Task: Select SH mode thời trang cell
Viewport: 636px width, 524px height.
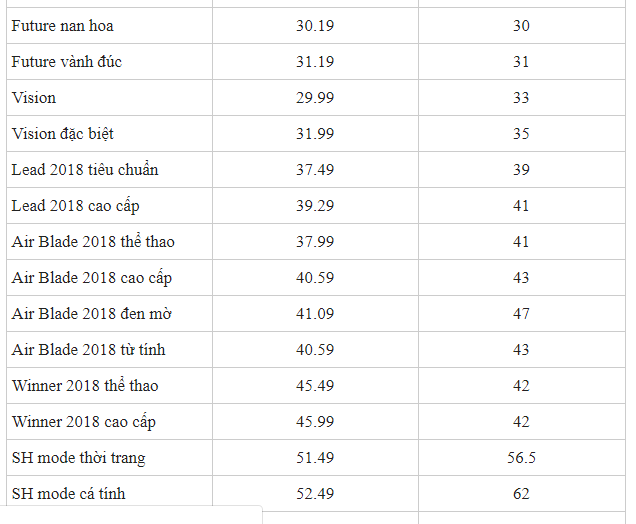Action: [110, 458]
